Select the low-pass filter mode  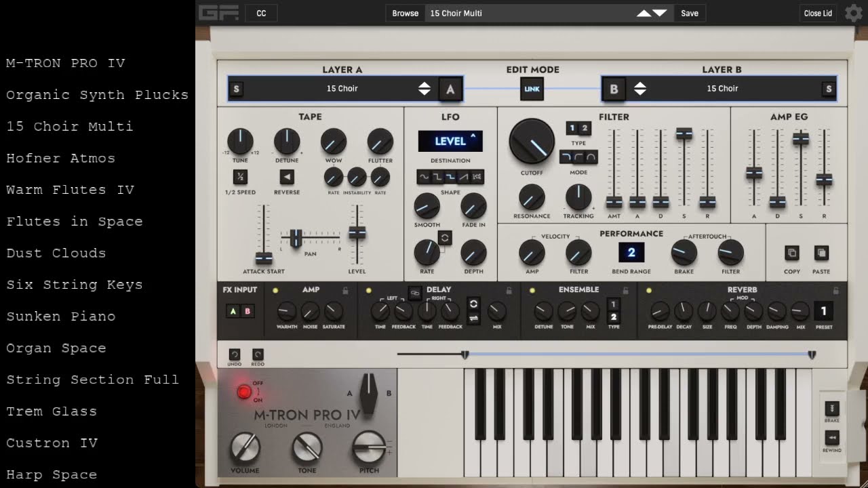pos(566,157)
